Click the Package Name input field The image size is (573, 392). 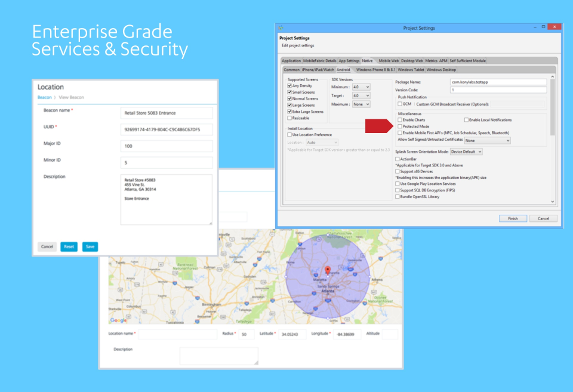pos(498,82)
